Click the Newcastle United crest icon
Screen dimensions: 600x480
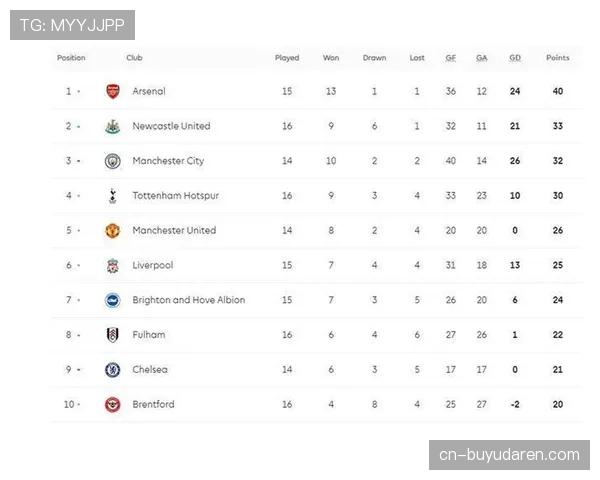(x=112, y=126)
